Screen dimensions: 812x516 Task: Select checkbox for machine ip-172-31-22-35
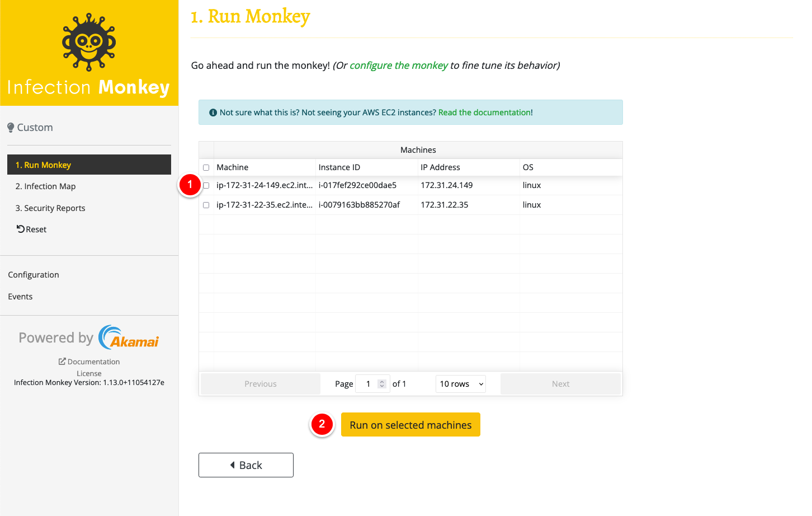click(x=206, y=205)
